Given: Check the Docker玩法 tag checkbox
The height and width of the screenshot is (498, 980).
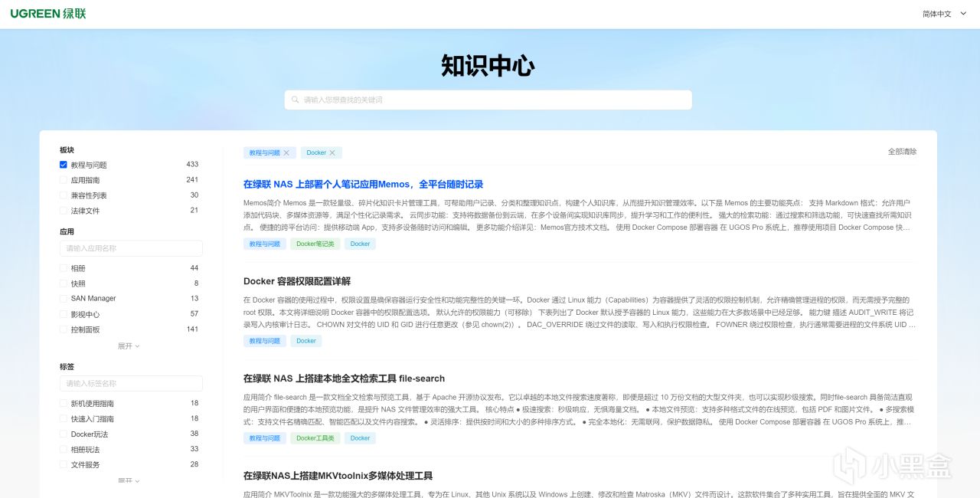Looking at the screenshot, I should click(64, 434).
